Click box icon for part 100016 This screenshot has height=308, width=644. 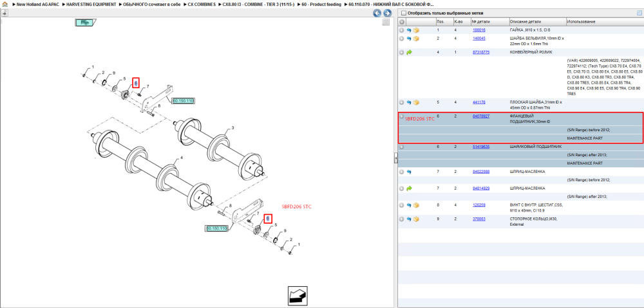(416, 30)
